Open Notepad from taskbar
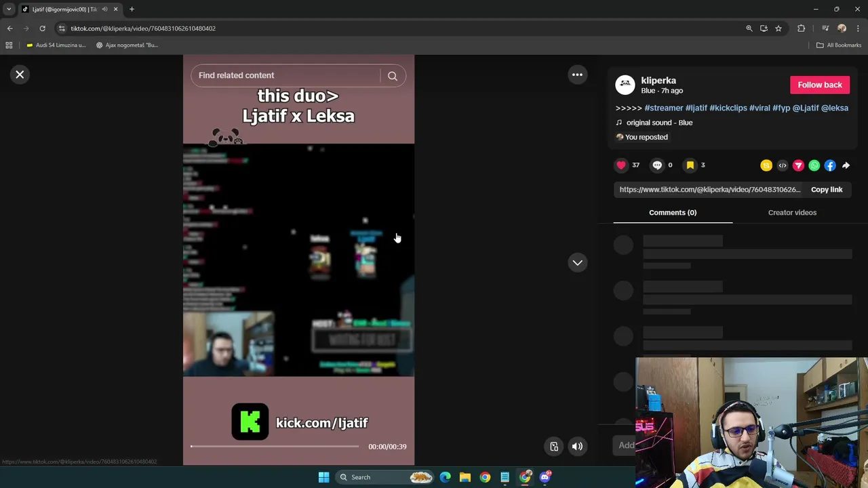The height and width of the screenshot is (488, 868). point(505,477)
